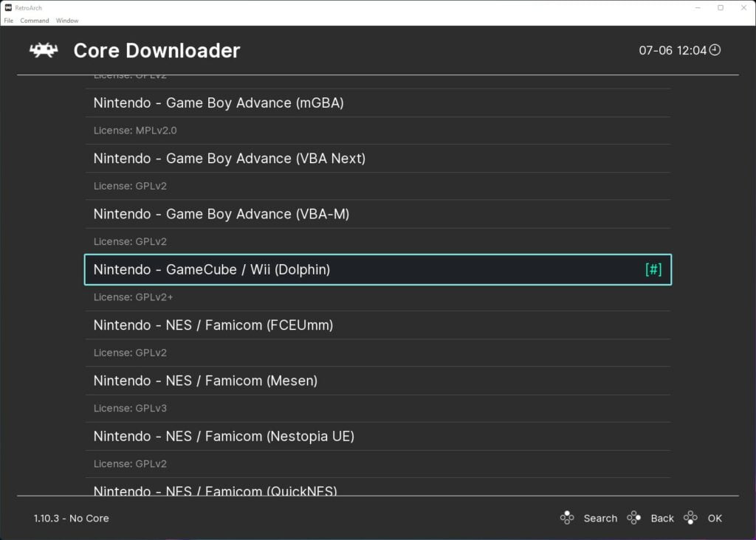Click the Search gamepad button icon
756x540 pixels.
(x=567, y=518)
